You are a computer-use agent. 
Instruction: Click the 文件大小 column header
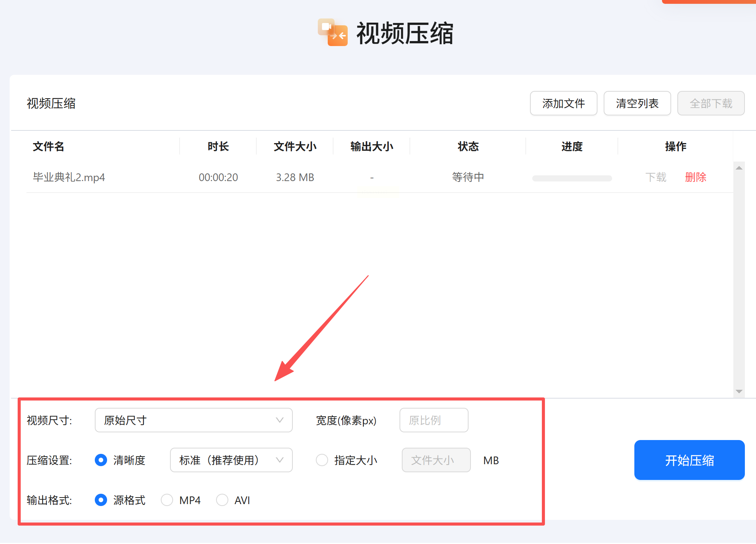(x=295, y=146)
